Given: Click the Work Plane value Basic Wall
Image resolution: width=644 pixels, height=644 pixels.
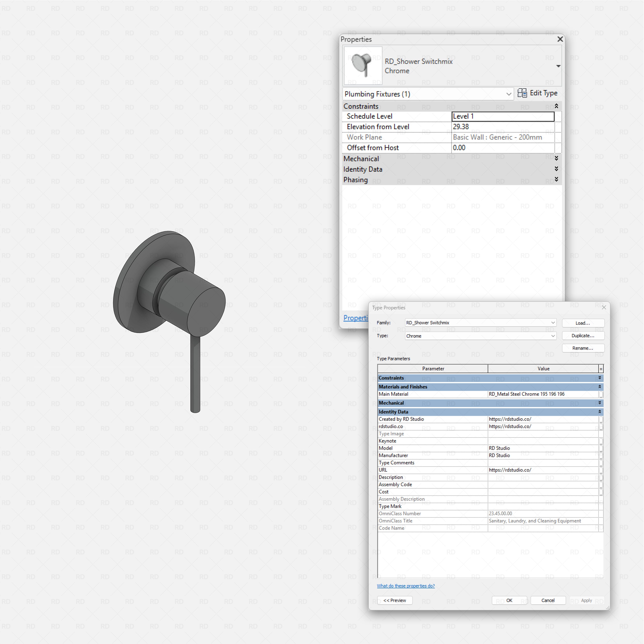Looking at the screenshot, I should click(x=503, y=137).
